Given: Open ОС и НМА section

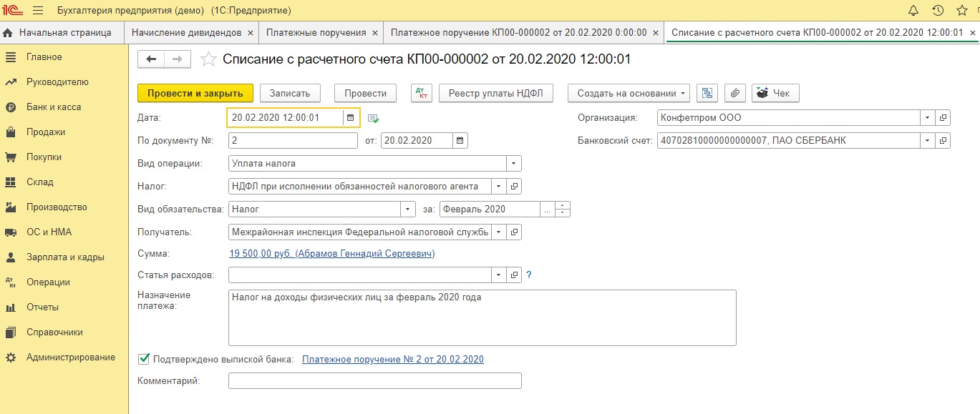Looking at the screenshot, I should (49, 232).
